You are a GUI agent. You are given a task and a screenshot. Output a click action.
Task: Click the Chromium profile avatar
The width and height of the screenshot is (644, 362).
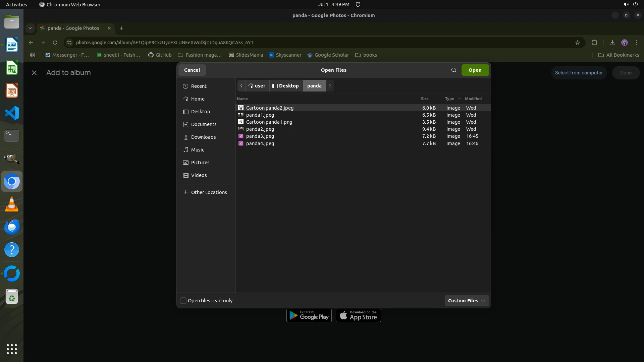(624, 43)
